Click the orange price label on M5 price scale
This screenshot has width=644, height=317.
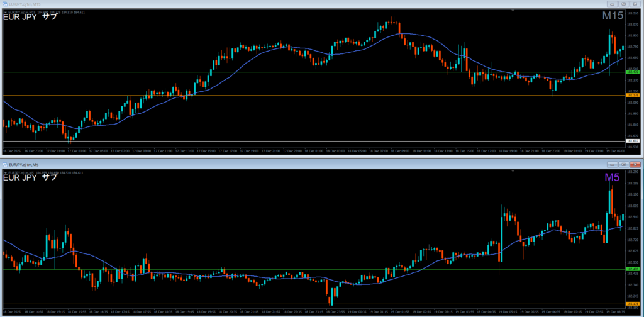(x=633, y=304)
